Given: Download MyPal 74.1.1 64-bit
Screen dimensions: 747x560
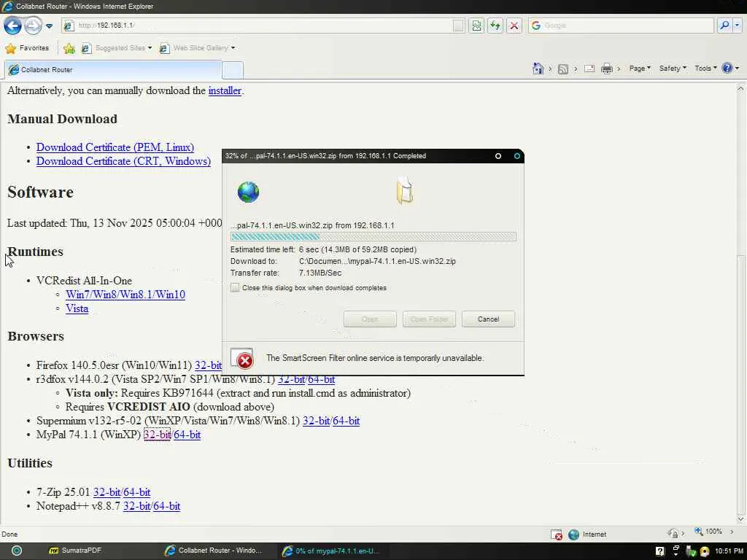Looking at the screenshot, I should tap(187, 435).
